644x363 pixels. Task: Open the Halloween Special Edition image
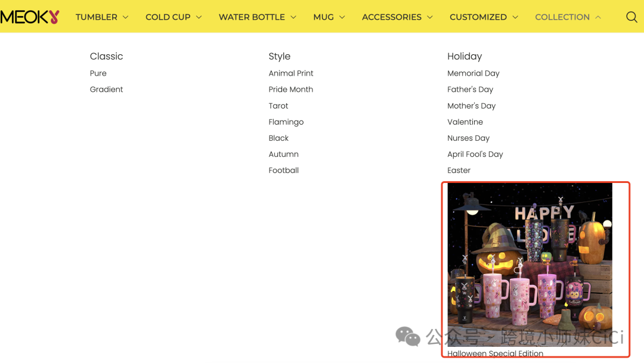tap(530, 265)
